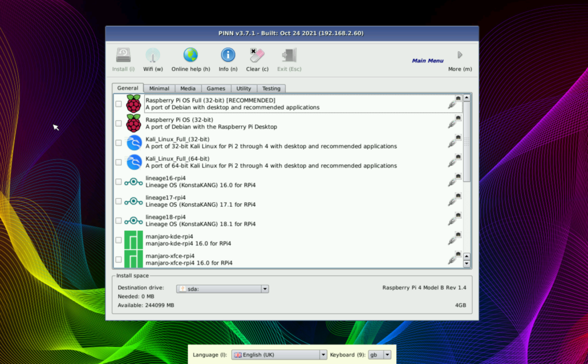Click 'Raspberry Pi 4 Model B Rev 1.4' text
This screenshot has width=588, height=364.
(x=424, y=288)
